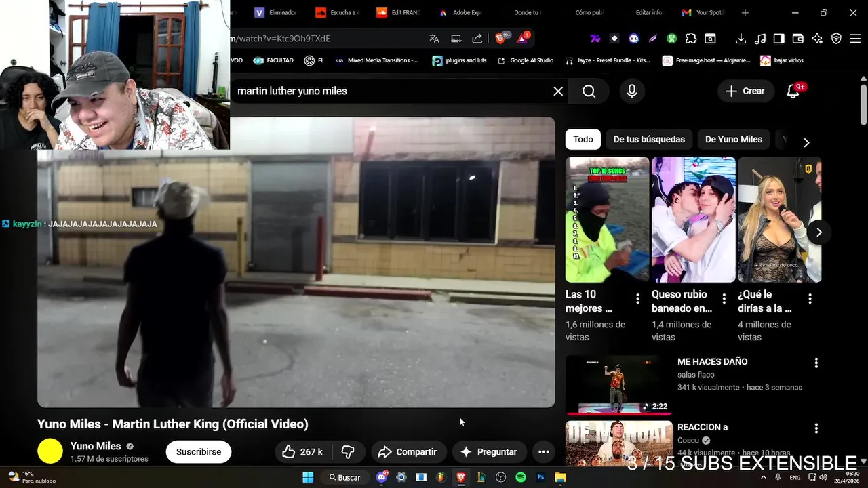Click the taskbar Buscar search box

pyautogui.click(x=344, y=477)
